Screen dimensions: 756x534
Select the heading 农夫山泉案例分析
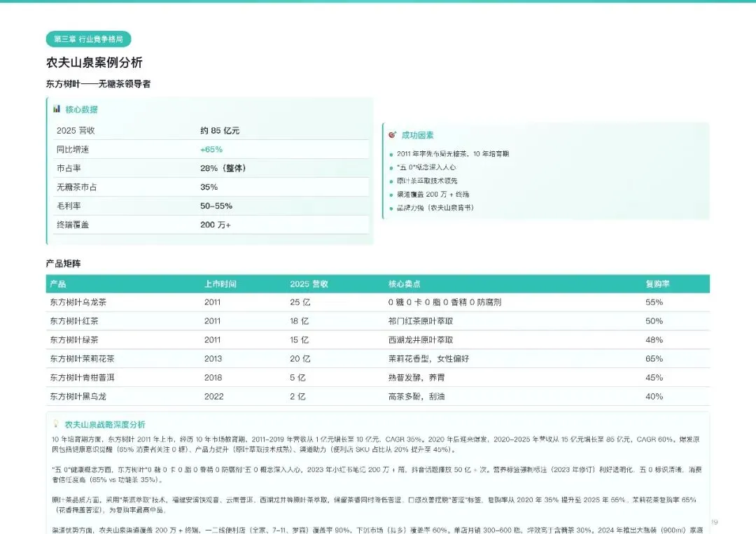coord(94,62)
